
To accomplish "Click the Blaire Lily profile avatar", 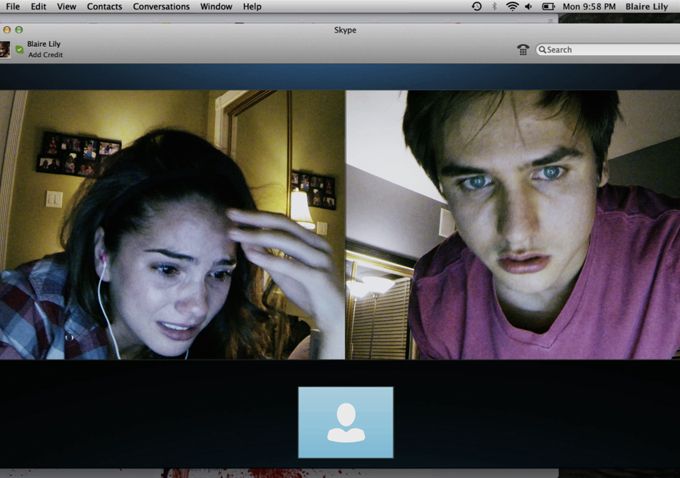I will (x=5, y=49).
